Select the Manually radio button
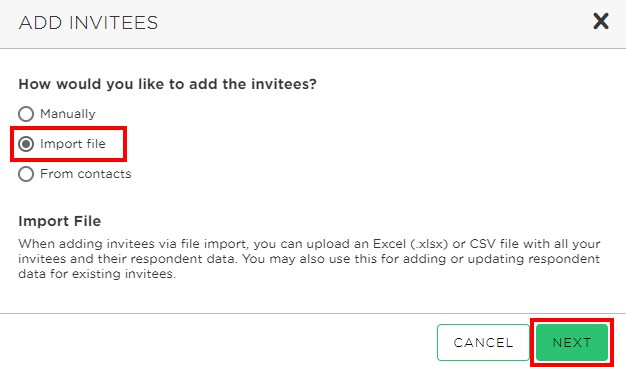626x367 pixels. click(x=26, y=114)
